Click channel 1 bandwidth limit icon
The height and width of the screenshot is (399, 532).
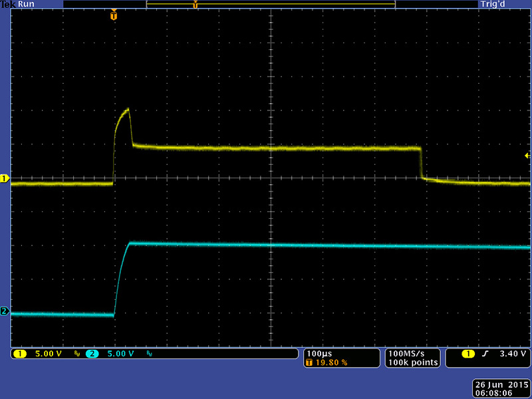76,354
